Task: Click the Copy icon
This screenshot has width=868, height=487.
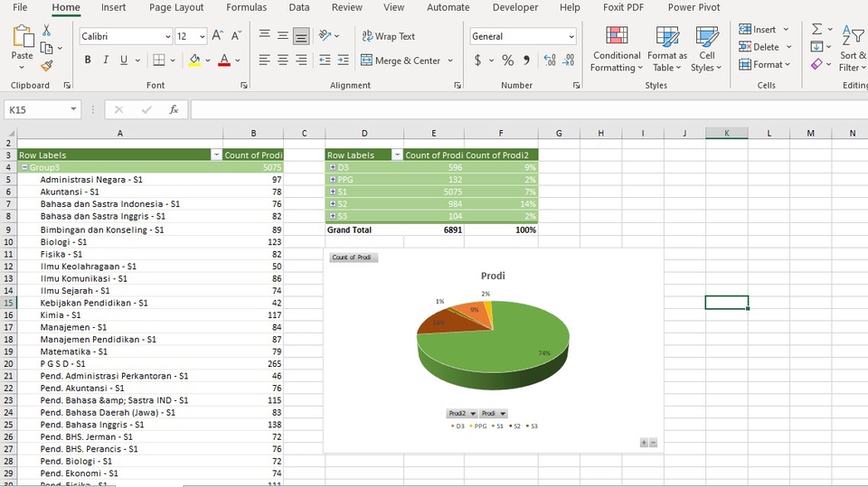Action: coord(46,48)
